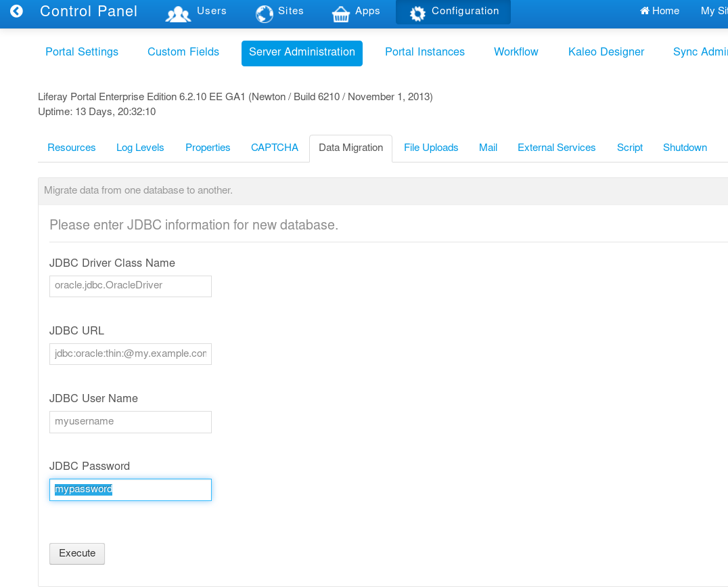Select the Portal Instances tab

coord(425,51)
